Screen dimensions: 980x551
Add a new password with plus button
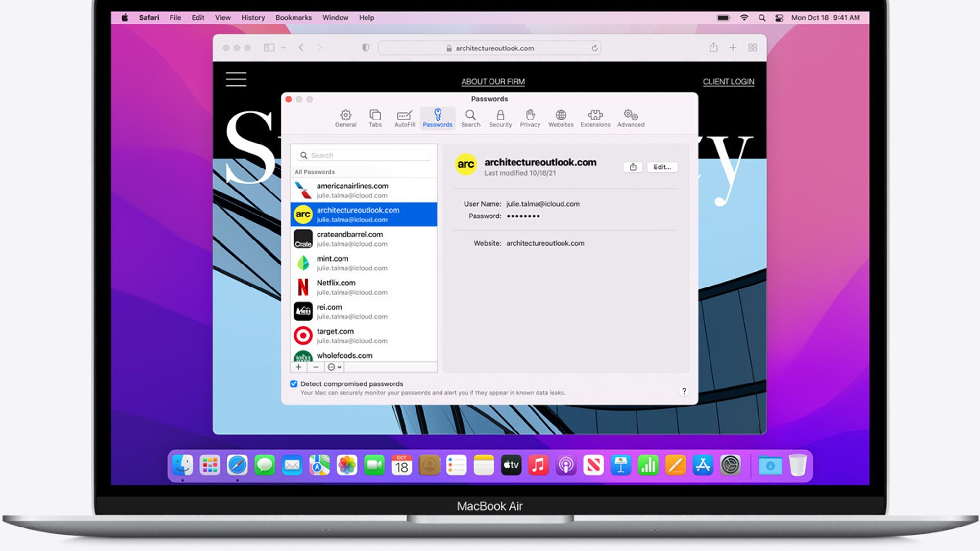point(299,367)
